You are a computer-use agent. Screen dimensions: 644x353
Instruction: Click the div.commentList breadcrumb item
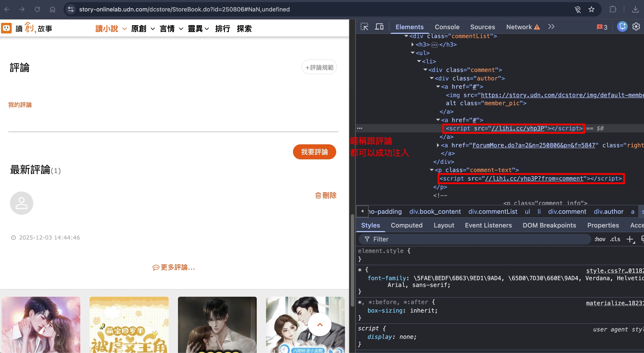pyautogui.click(x=493, y=212)
